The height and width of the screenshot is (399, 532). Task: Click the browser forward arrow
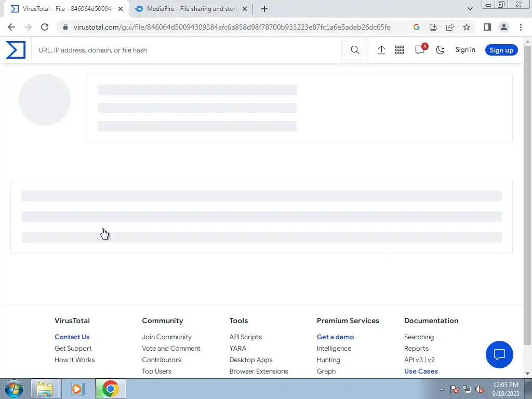(28, 27)
